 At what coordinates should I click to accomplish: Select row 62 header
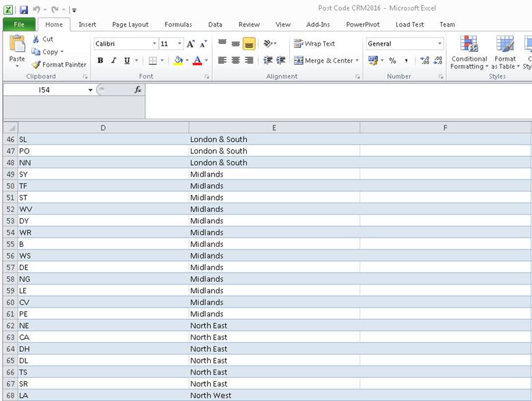(x=10, y=326)
